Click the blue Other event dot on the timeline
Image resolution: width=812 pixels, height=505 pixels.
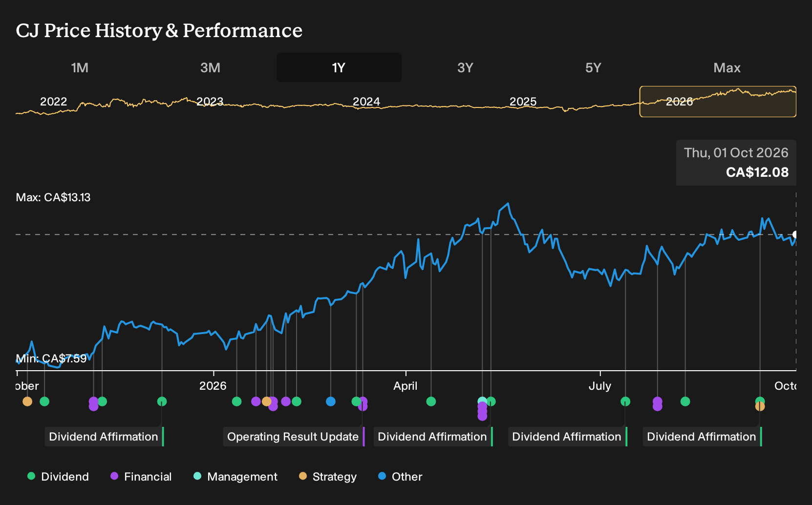point(331,401)
